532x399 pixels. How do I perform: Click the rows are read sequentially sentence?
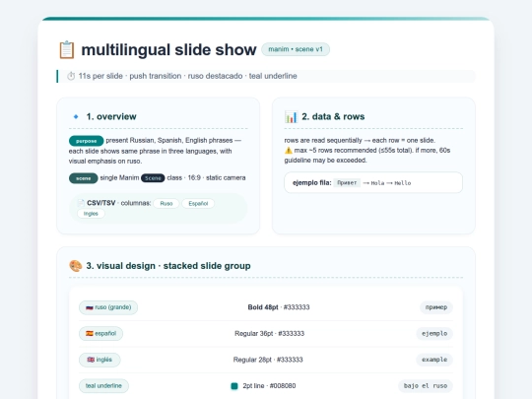[x=360, y=141]
